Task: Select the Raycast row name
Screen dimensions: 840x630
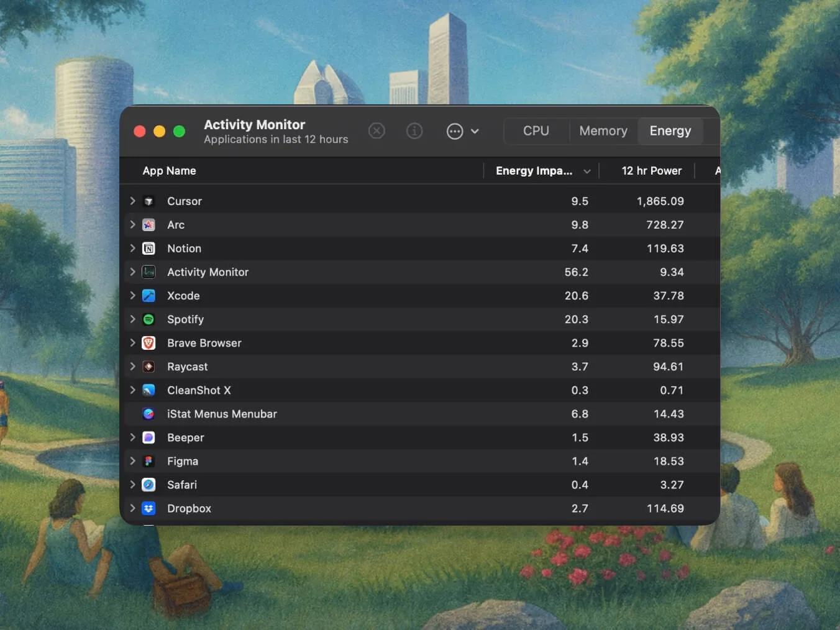Action: point(188,367)
